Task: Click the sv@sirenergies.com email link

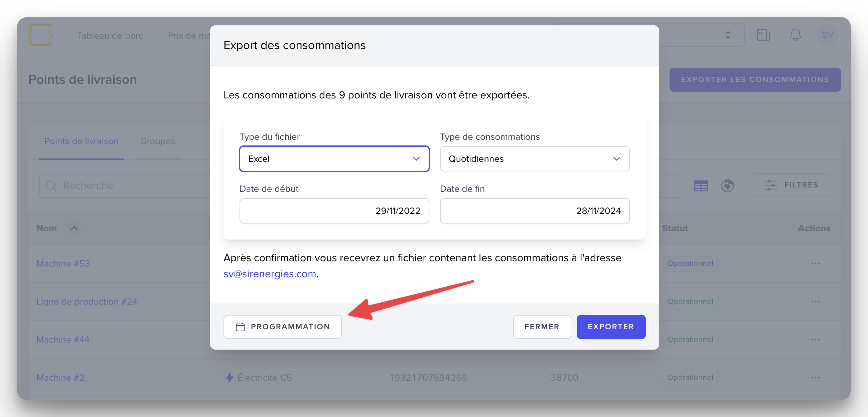Action: pos(270,274)
